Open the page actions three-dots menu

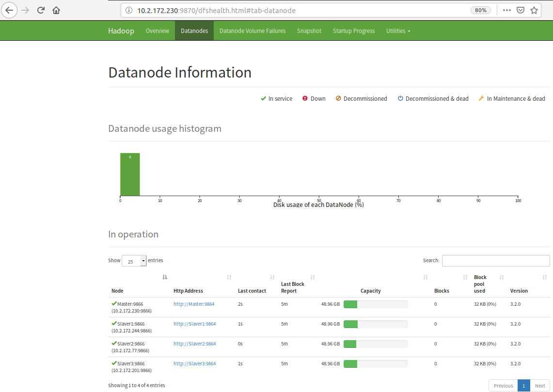coord(506,10)
